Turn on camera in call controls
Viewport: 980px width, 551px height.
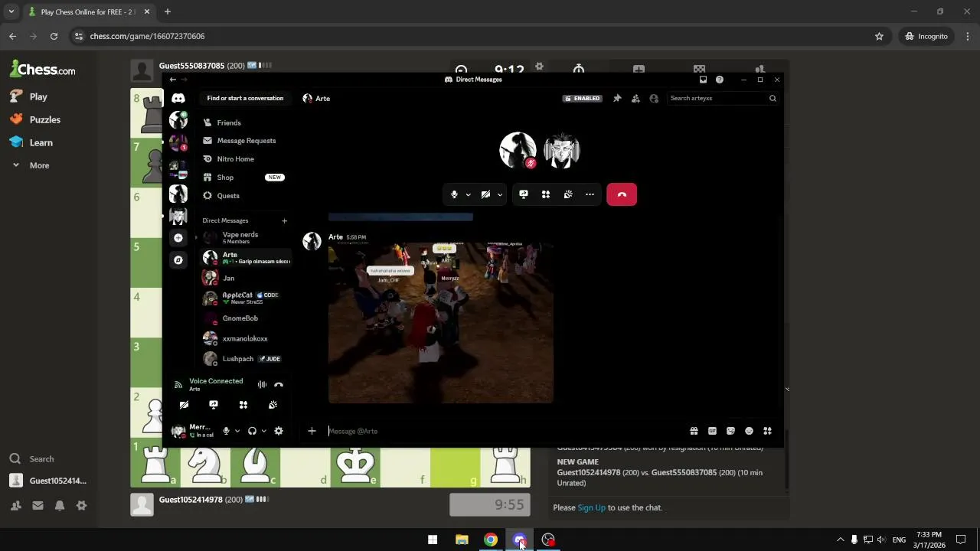[x=485, y=194]
